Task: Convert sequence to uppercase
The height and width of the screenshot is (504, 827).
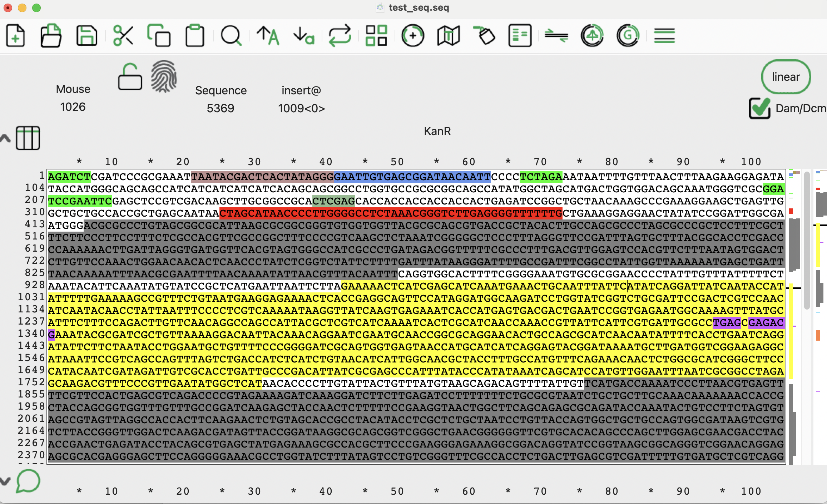Action: point(268,35)
